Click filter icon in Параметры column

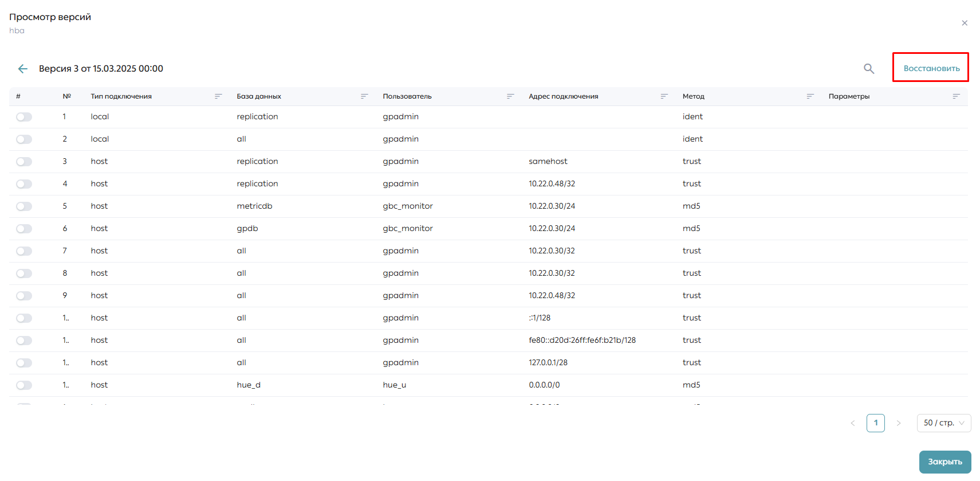(x=957, y=96)
